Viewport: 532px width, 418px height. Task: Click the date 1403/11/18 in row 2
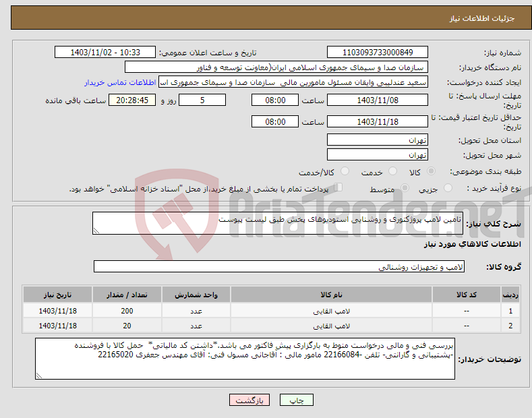(58, 326)
